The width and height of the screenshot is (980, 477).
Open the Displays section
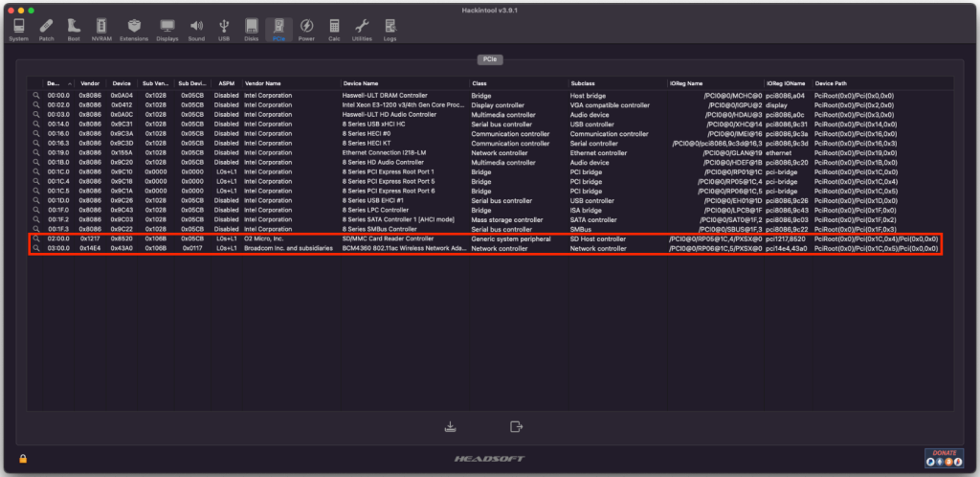(167, 29)
